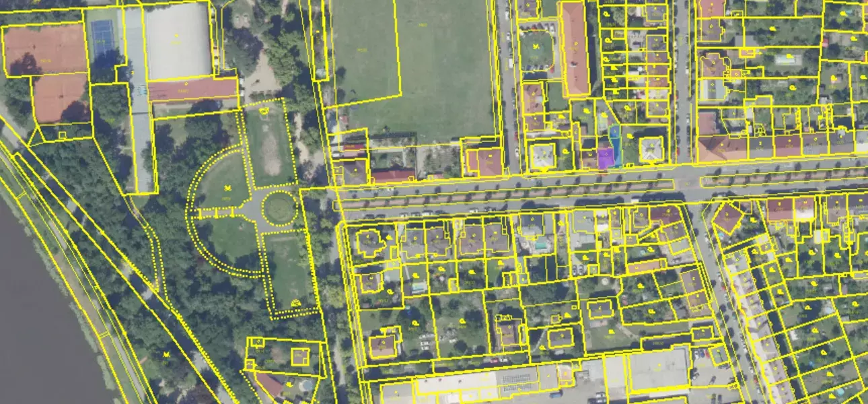The height and width of the screenshot is (404, 868).
Task: Select the dotted rectangular plot south of the roundabout
Action: 289,269
